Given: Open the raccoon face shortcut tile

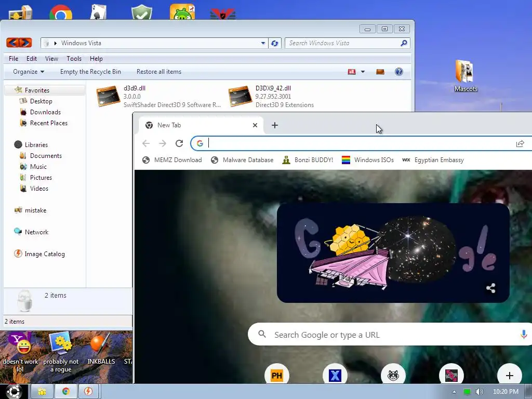Looking at the screenshot, I should (393, 375).
